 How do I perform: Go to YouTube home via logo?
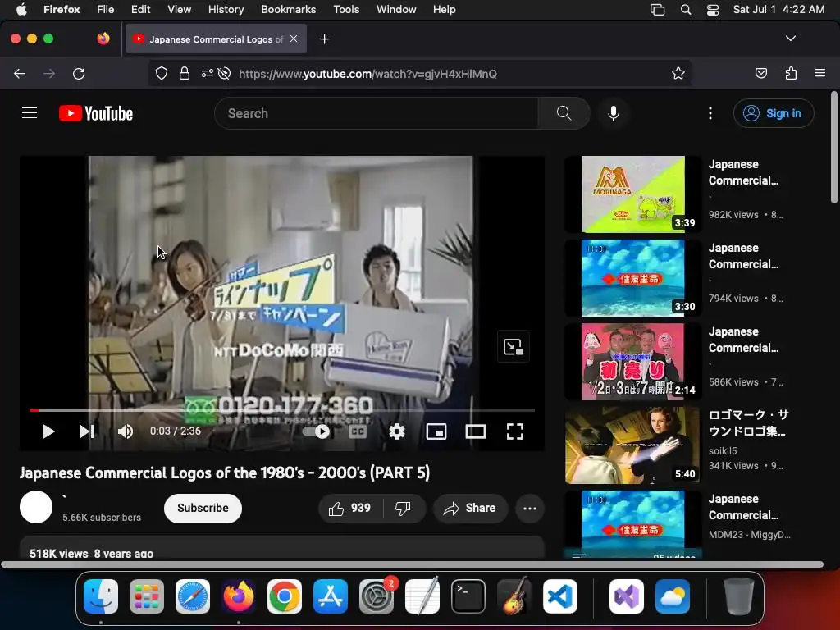pos(96,113)
